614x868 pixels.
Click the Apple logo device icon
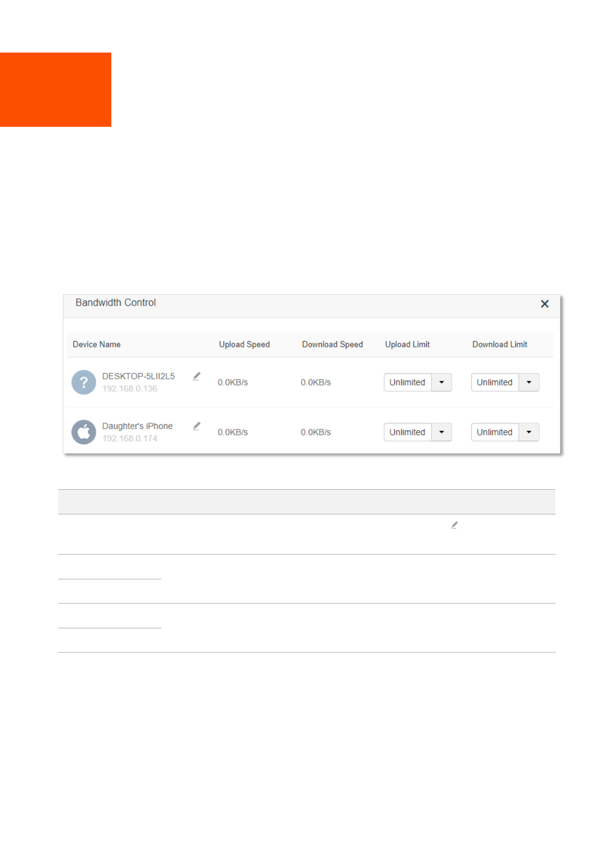point(84,432)
